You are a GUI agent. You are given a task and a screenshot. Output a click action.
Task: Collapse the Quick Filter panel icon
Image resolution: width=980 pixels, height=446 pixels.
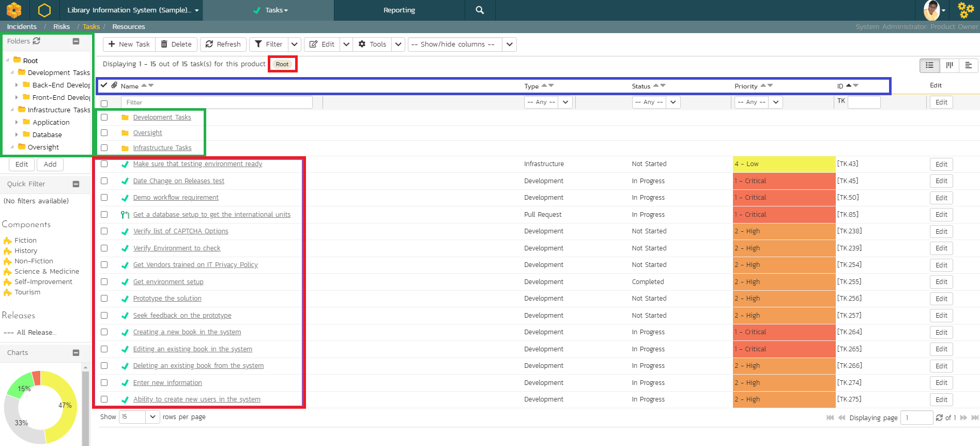coord(76,184)
